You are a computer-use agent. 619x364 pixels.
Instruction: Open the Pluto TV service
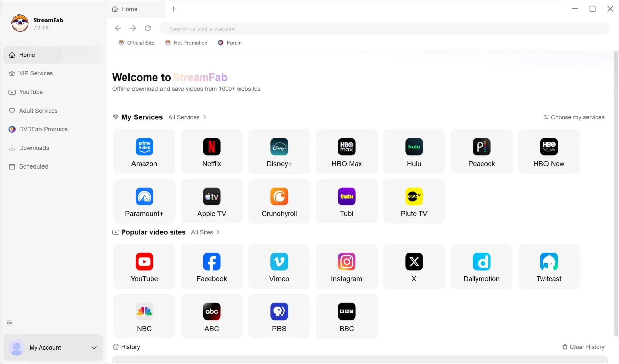(414, 202)
